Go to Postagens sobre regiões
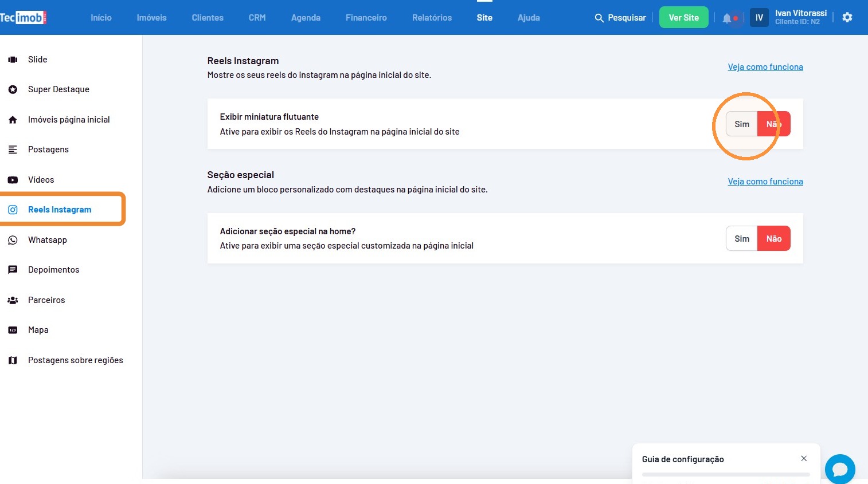This screenshot has height=484, width=868. pyautogui.click(x=76, y=360)
